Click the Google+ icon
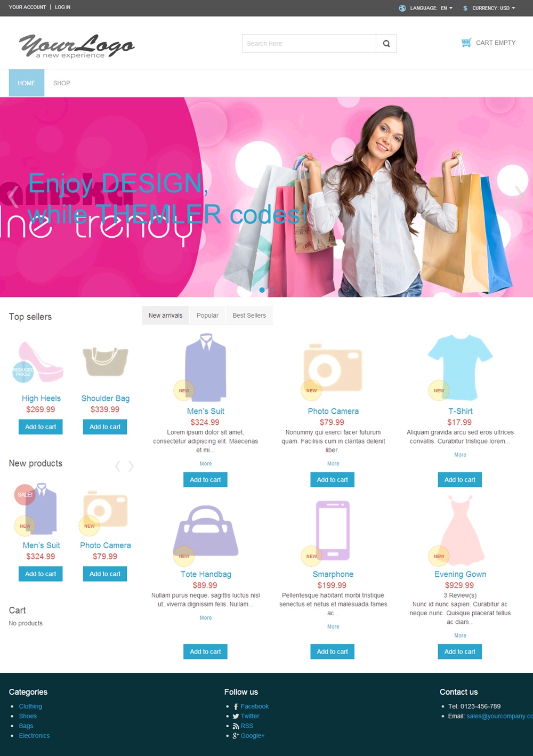 [x=236, y=736]
